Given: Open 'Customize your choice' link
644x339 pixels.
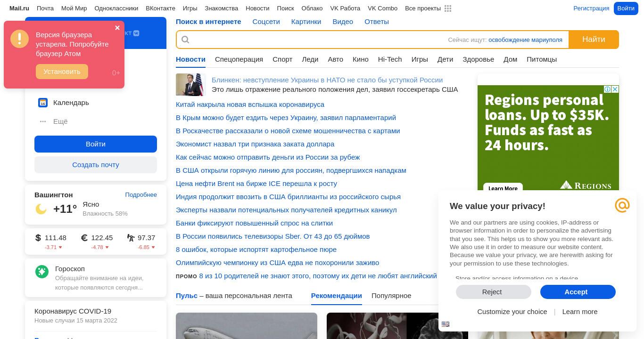Looking at the screenshot, I should (x=512, y=312).
